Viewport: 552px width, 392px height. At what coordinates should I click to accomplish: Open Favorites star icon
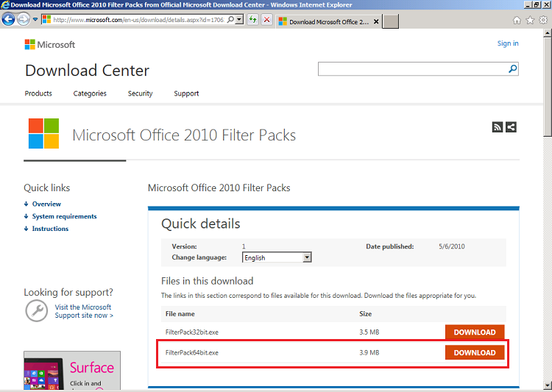[x=530, y=21]
